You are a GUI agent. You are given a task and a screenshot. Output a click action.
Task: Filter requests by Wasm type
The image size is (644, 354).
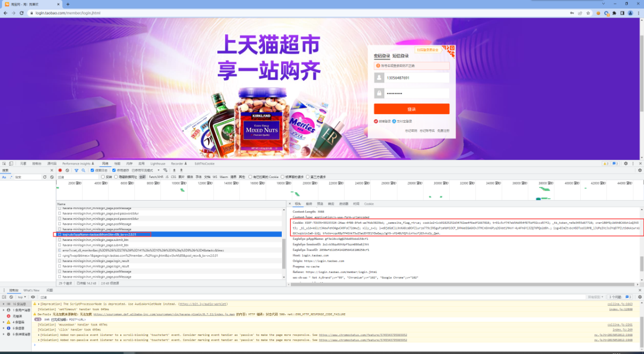[224, 177]
